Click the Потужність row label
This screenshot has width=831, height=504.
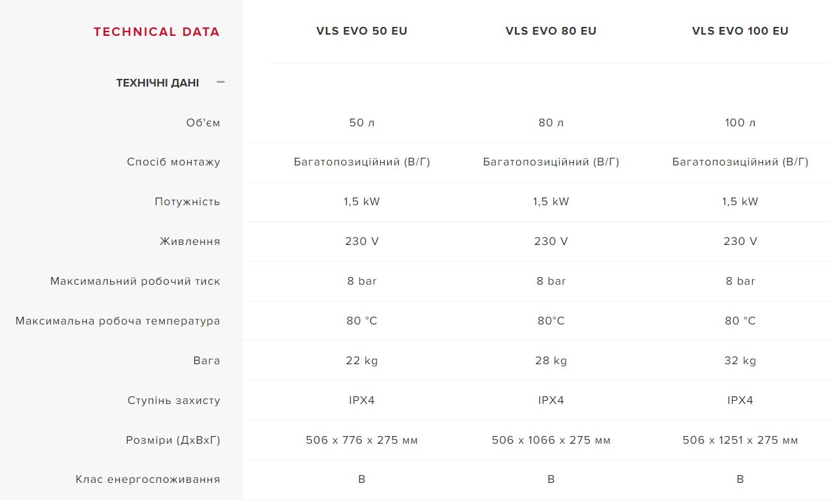(187, 201)
